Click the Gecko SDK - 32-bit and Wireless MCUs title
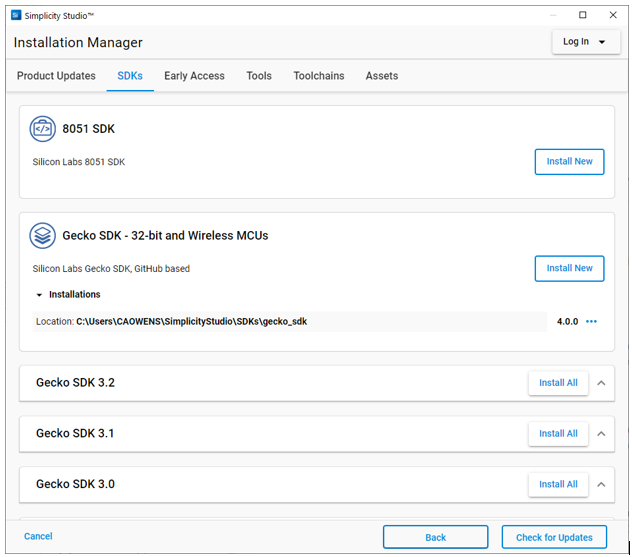The image size is (632, 557). point(165,236)
